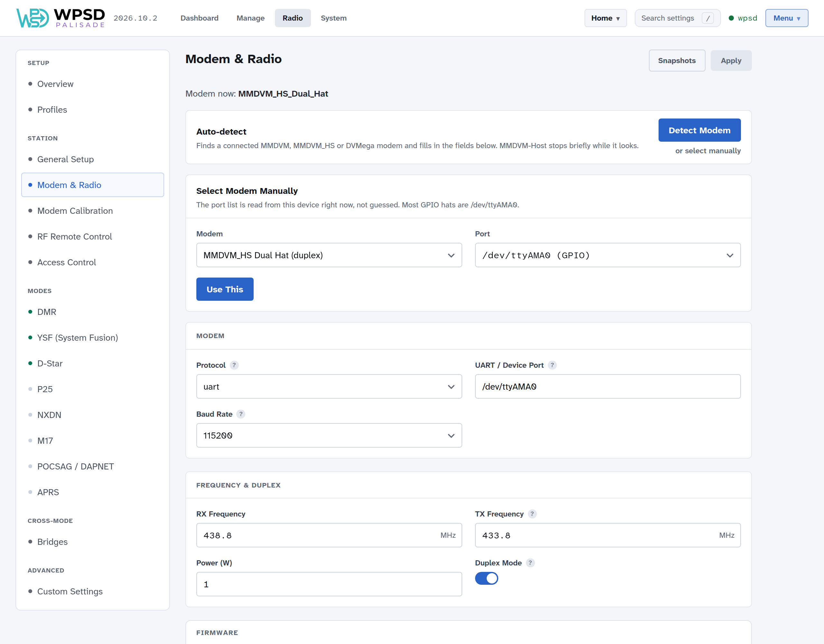Go to the Dashboard tab
Viewport: 824px width, 644px height.
200,18
